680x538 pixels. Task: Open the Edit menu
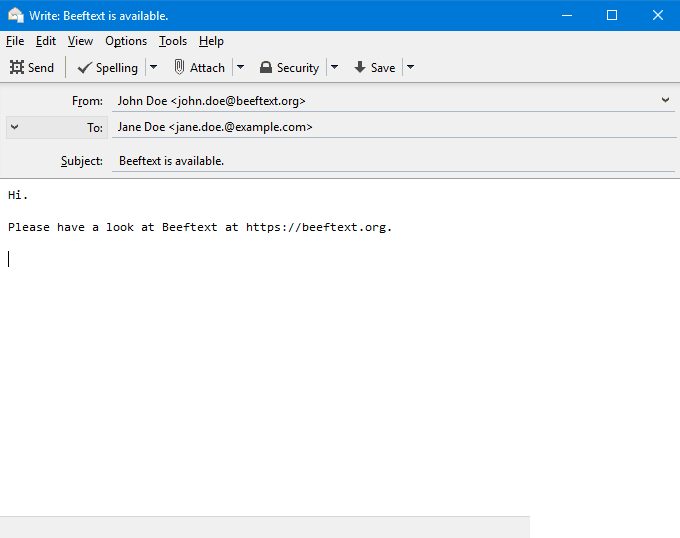[46, 41]
